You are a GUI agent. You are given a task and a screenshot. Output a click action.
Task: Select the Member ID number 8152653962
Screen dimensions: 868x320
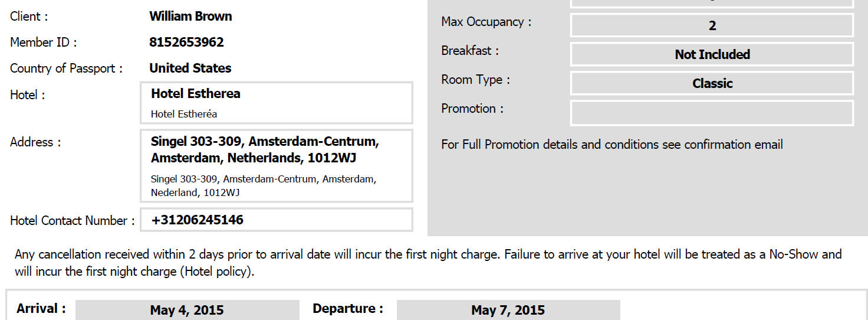pyautogui.click(x=186, y=43)
